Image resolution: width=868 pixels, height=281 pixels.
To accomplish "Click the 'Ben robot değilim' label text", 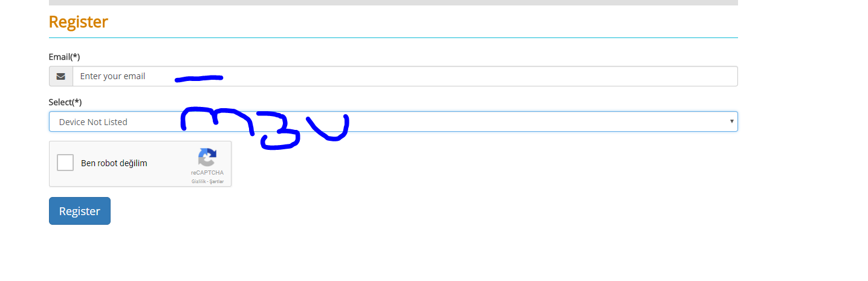I will pos(114,163).
